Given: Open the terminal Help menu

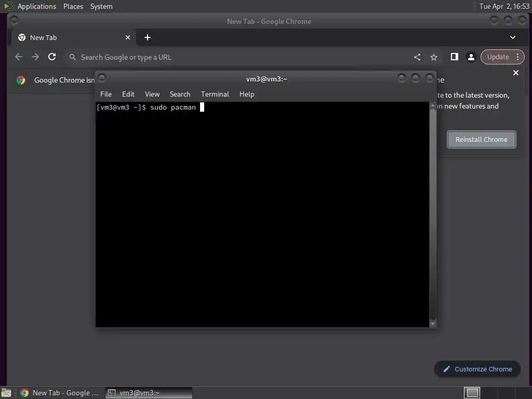Looking at the screenshot, I should click(247, 94).
